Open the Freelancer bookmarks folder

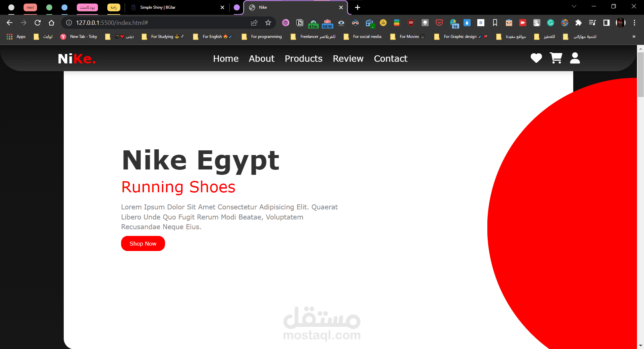tap(313, 37)
